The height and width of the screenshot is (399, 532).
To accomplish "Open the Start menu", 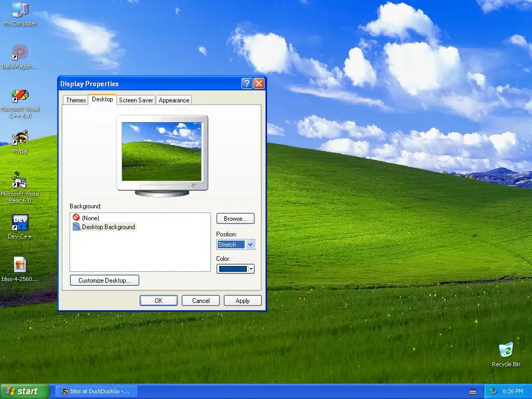I will tap(25, 391).
